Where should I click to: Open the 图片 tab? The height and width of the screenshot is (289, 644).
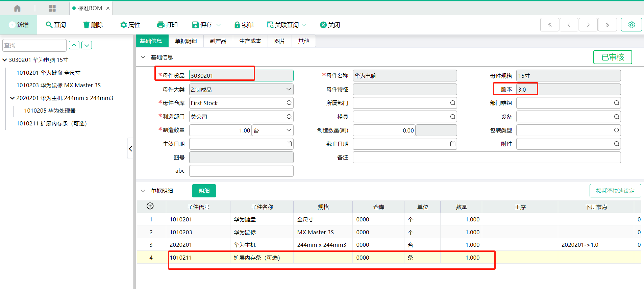(x=279, y=41)
